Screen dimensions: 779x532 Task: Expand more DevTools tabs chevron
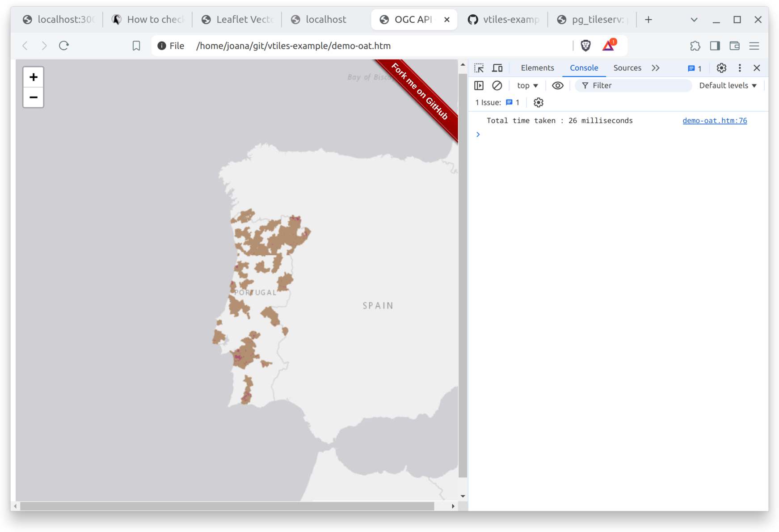pyautogui.click(x=656, y=68)
